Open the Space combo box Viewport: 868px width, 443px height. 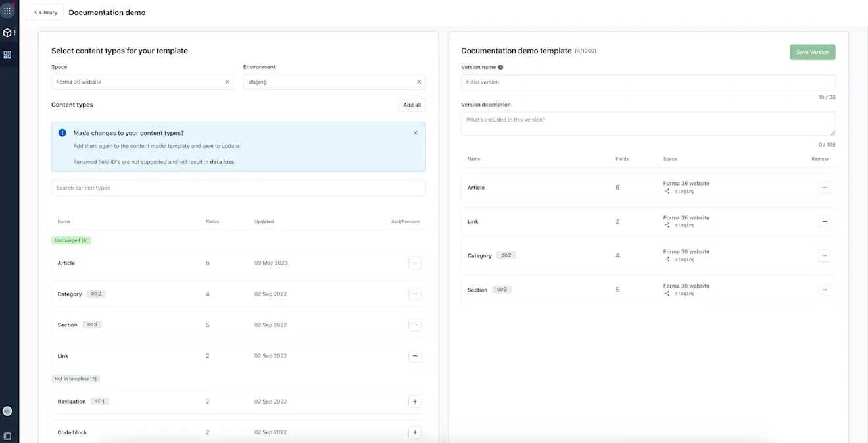pos(142,82)
